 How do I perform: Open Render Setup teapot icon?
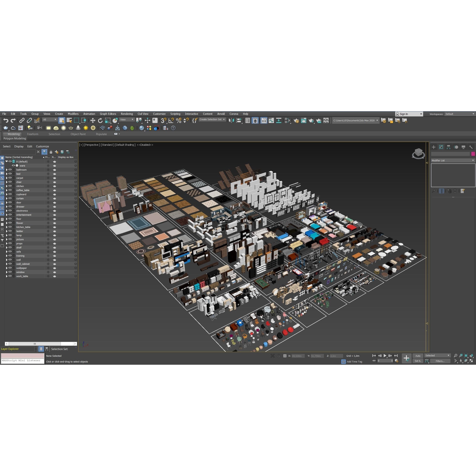point(296,120)
